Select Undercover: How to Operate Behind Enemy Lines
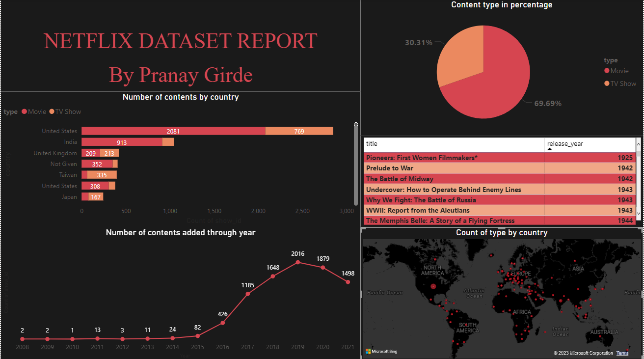644x359 pixels. pos(500,190)
